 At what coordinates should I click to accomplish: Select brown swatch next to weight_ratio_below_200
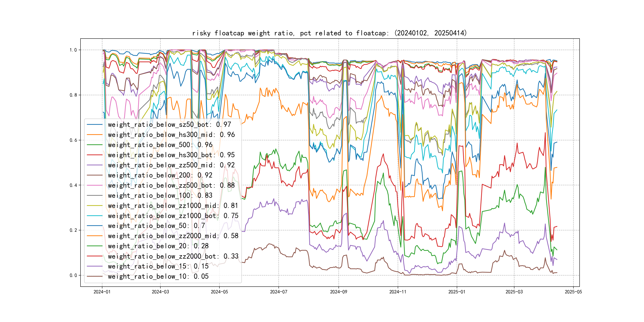click(94, 175)
